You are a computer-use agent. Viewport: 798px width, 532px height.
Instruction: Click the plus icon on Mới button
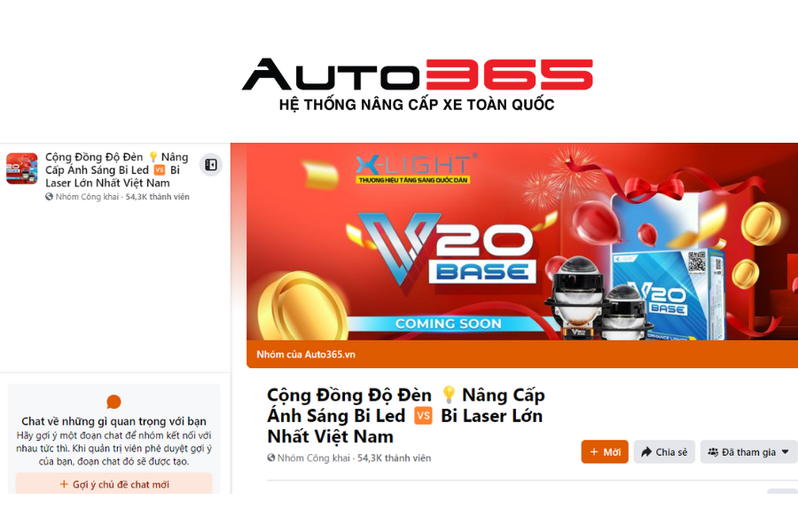coord(594,452)
